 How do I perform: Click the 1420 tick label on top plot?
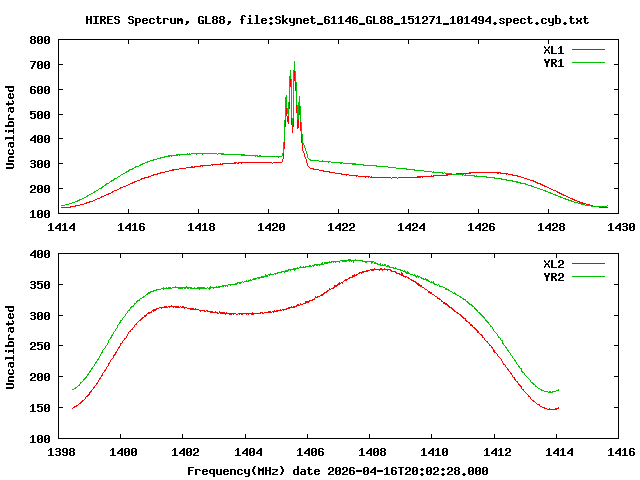(271, 227)
